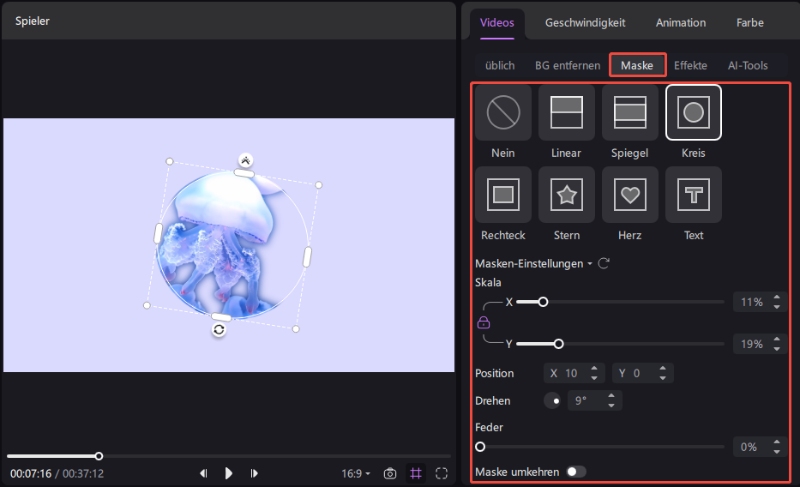This screenshot has width=800, height=487.
Task: Select the Kreis circle mask
Action: (693, 112)
